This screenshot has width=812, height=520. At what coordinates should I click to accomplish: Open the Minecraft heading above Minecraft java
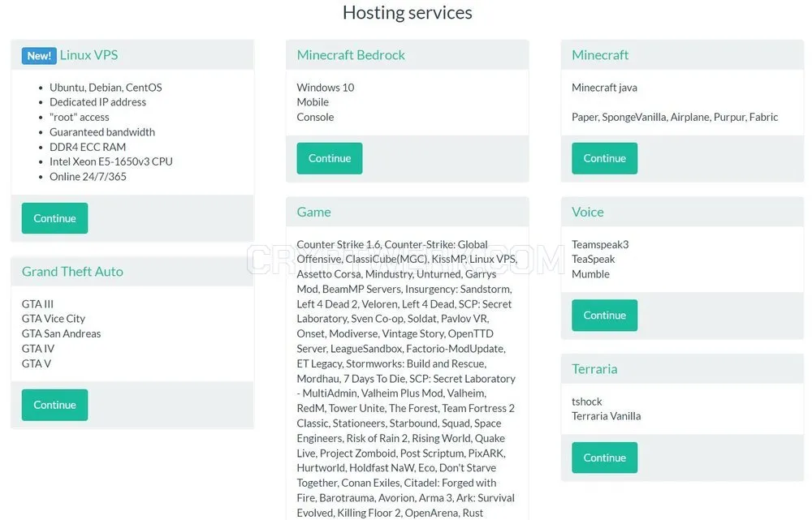coord(600,55)
